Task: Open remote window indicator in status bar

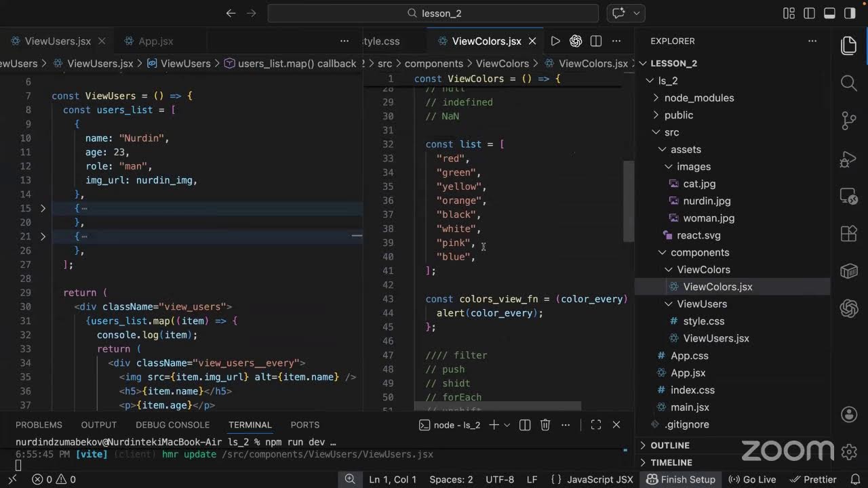Action: 12,479
